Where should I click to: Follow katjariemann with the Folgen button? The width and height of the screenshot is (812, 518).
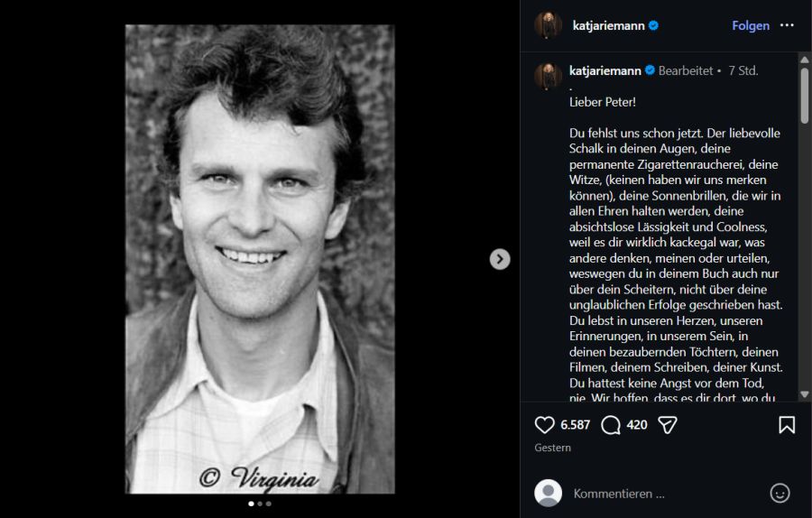click(x=751, y=25)
